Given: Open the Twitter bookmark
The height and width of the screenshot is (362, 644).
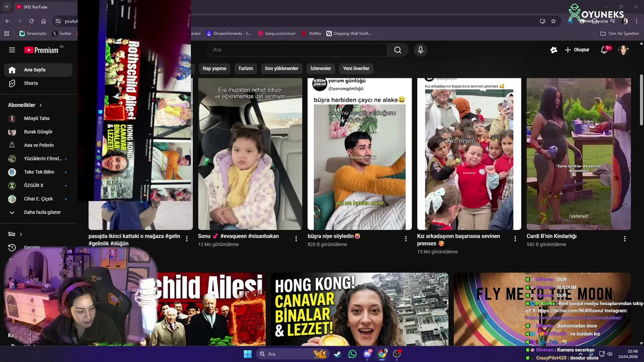Looking at the screenshot, I should point(61,34).
